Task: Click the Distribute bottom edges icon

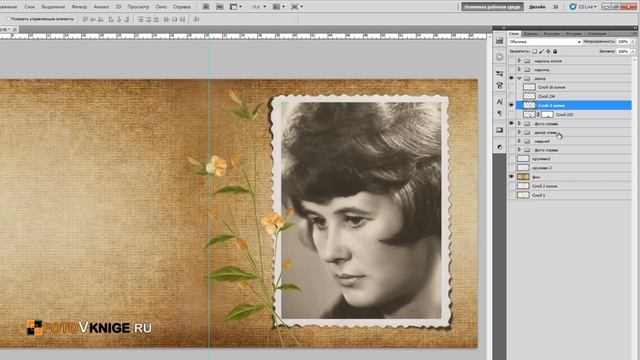Action: pos(156,19)
